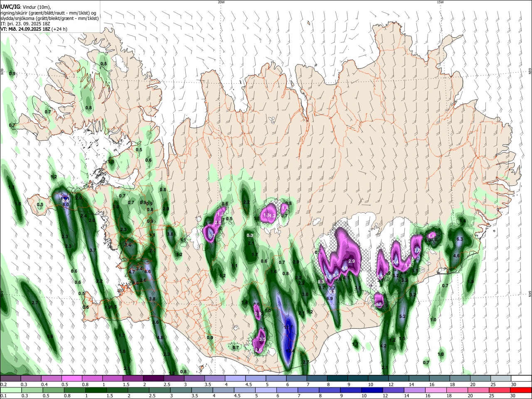The height and width of the screenshot is (399, 532).
Task: Click the '6.6' precipitation value
Action: 147,271
